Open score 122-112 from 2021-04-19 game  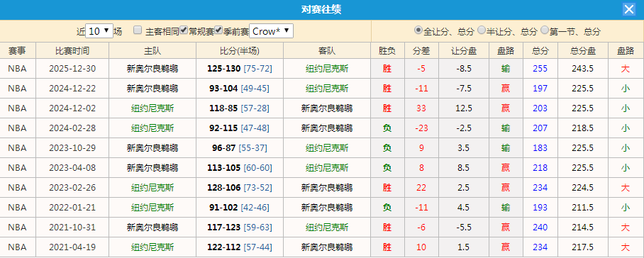224,247
